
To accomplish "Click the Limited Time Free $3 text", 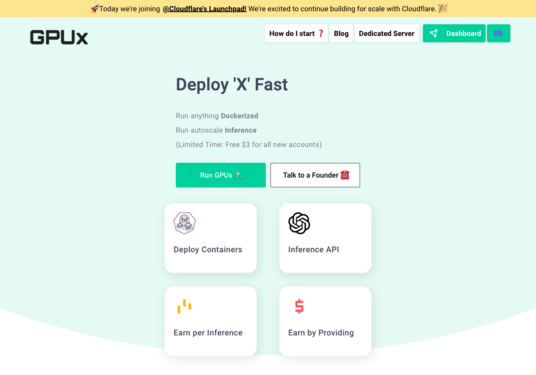I will pos(249,144).
